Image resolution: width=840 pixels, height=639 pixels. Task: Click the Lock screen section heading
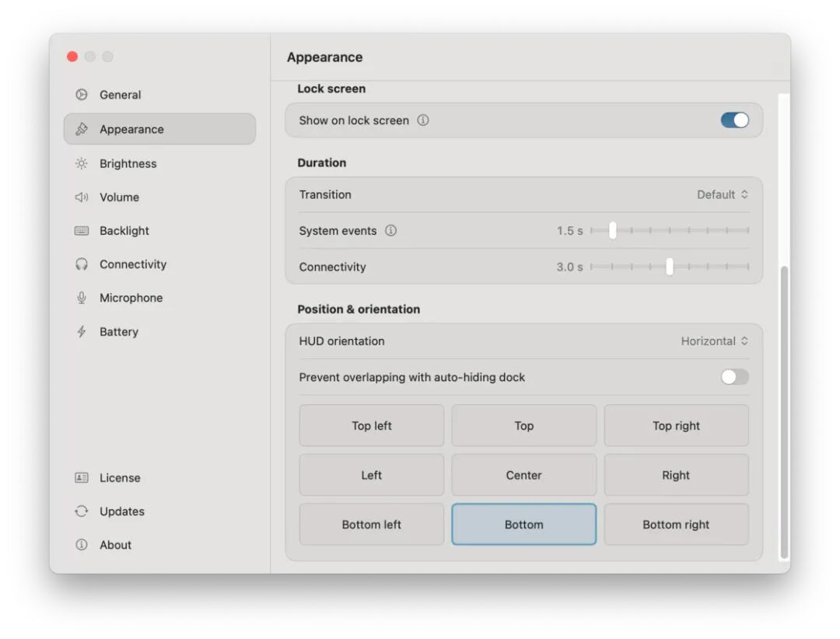[331, 89]
